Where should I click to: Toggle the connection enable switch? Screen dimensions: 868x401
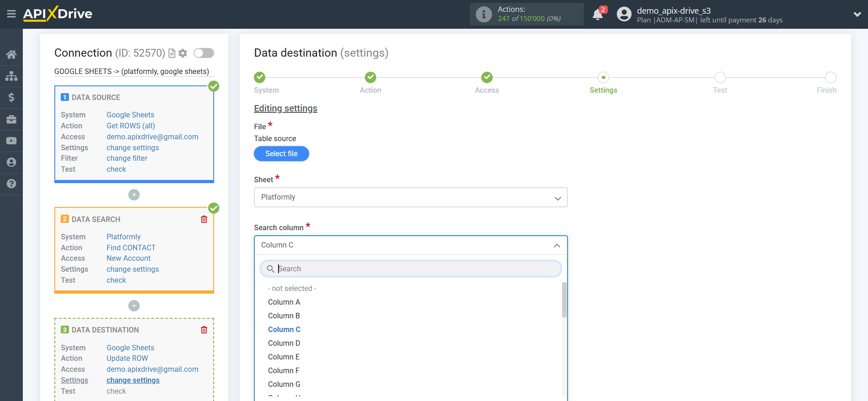204,53
